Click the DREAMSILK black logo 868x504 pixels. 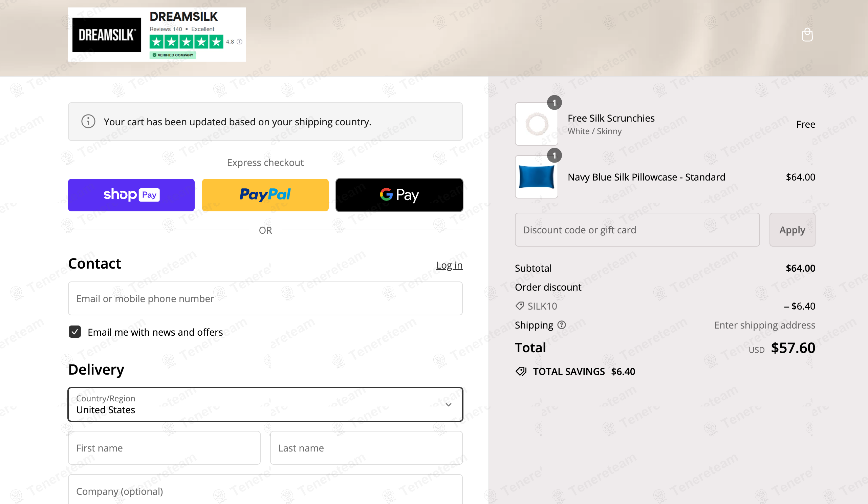coord(107,35)
